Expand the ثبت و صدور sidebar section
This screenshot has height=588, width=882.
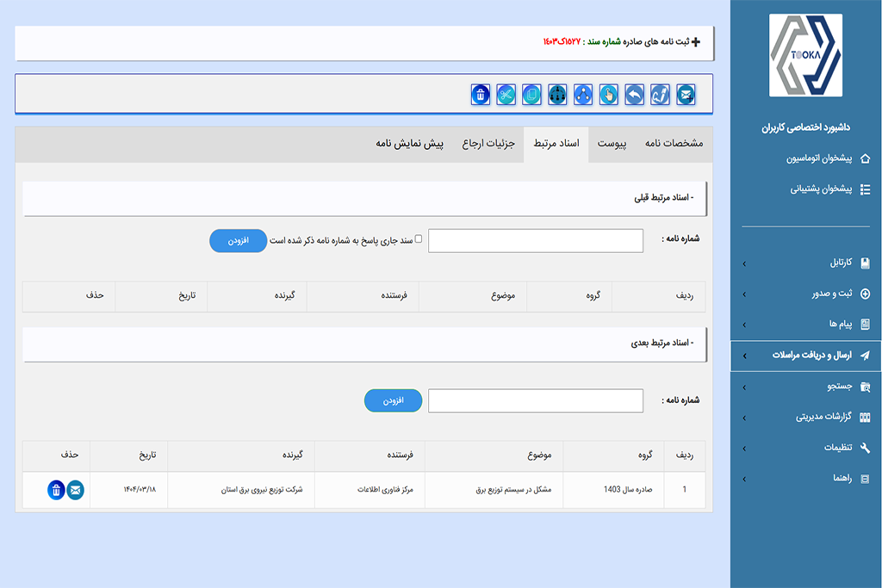[x=805, y=294]
